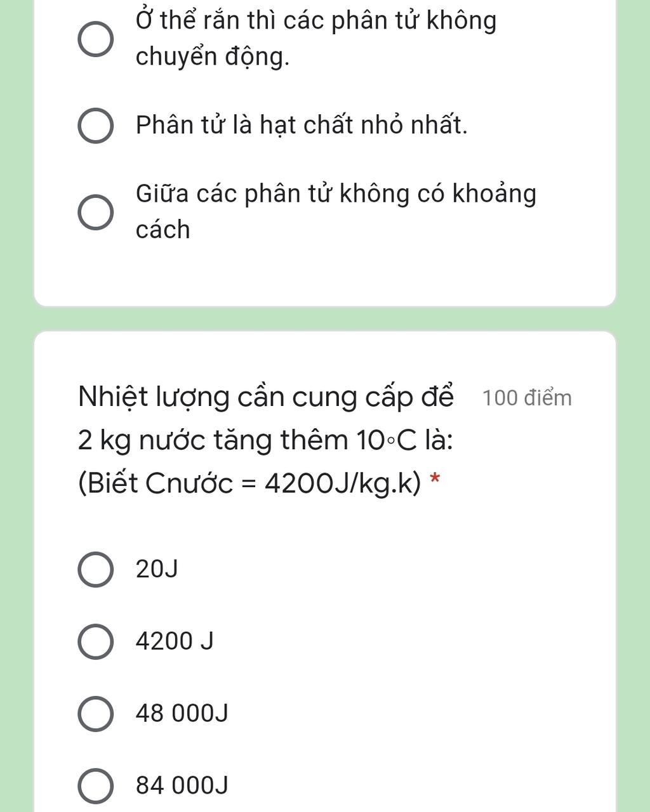Choose radio circle beside 'Phân tử là hạt chất nhỏ nhất'
Viewport: 650px width, 812px height.
pyautogui.click(x=96, y=126)
